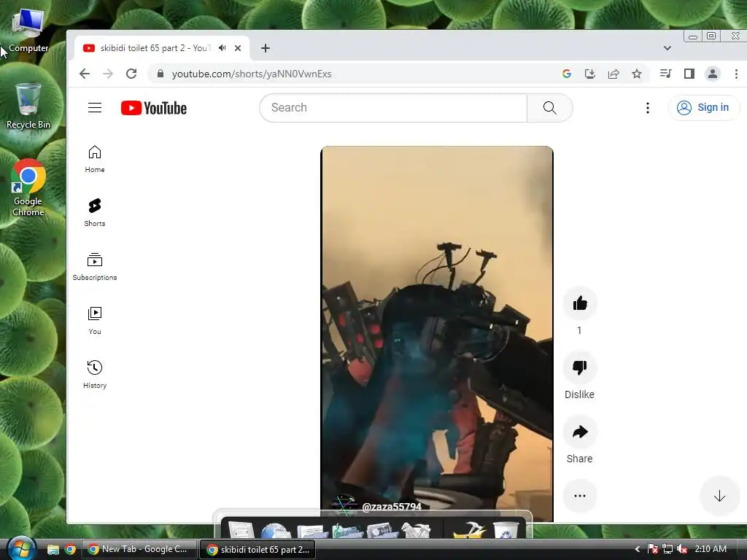Dislike this Short
Image resolution: width=747 pixels, height=560 pixels.
[580, 367]
